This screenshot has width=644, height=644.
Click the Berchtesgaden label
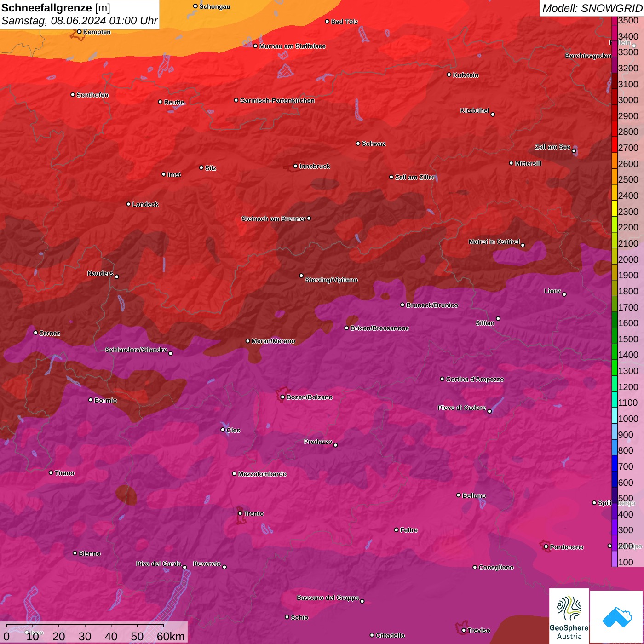(588, 56)
